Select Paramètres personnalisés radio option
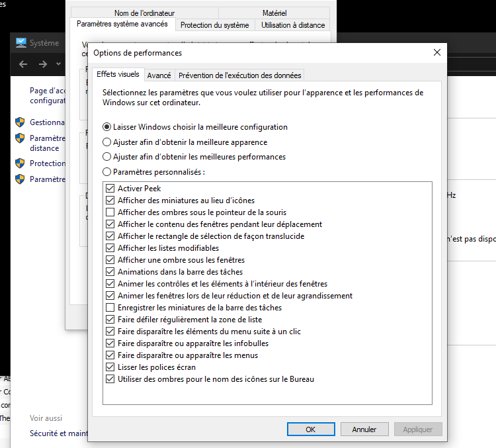This screenshot has width=496, height=448. [153, 172]
